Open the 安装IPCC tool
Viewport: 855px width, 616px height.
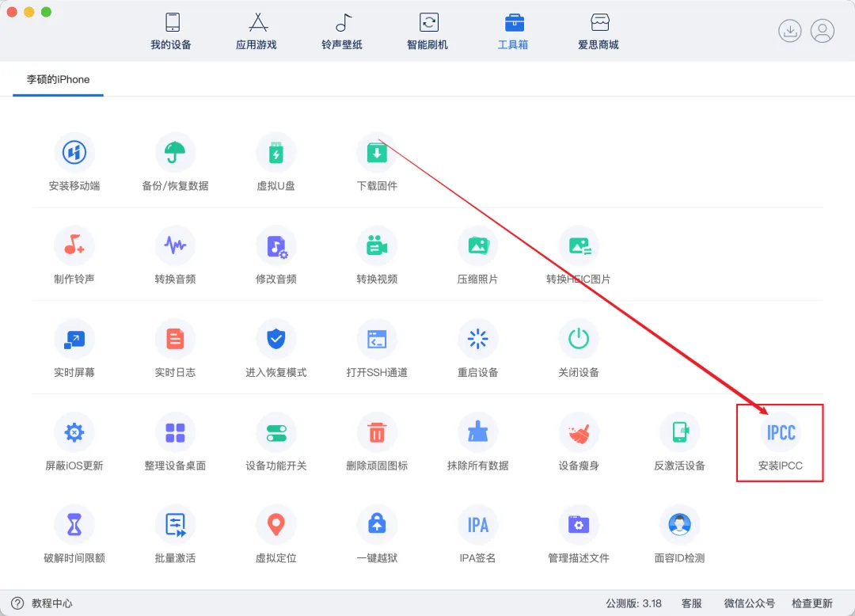coord(780,432)
